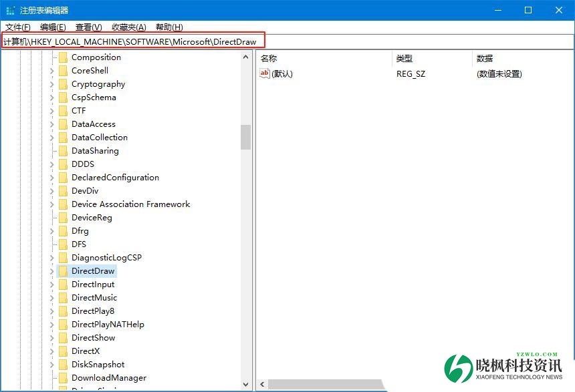This screenshot has width=575, height=392.
Task: Open the 文件(F) menu
Action: point(18,27)
